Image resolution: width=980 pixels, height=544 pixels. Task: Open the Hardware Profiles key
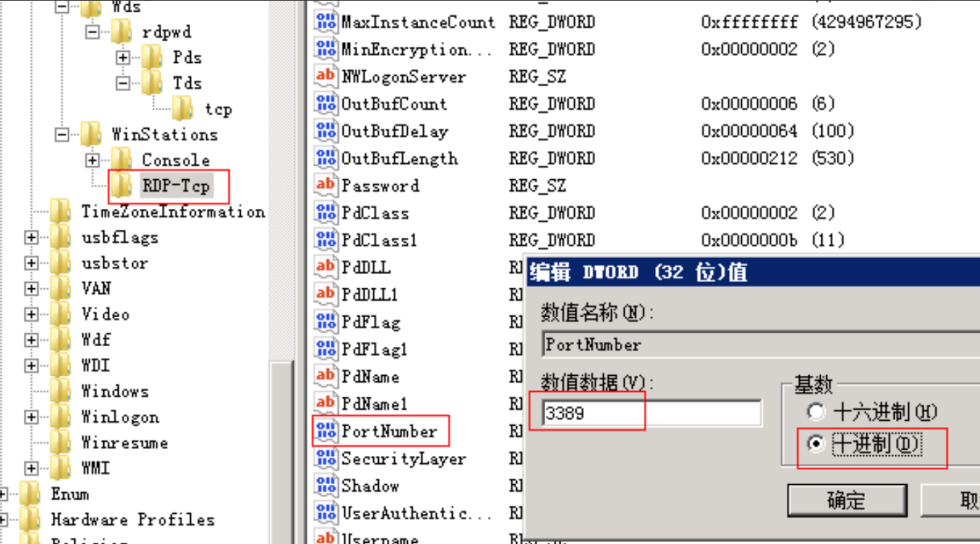pyautogui.click(x=132, y=519)
